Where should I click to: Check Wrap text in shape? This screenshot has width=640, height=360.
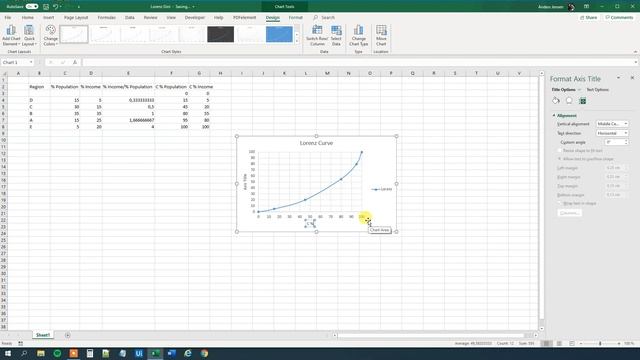tap(560, 203)
